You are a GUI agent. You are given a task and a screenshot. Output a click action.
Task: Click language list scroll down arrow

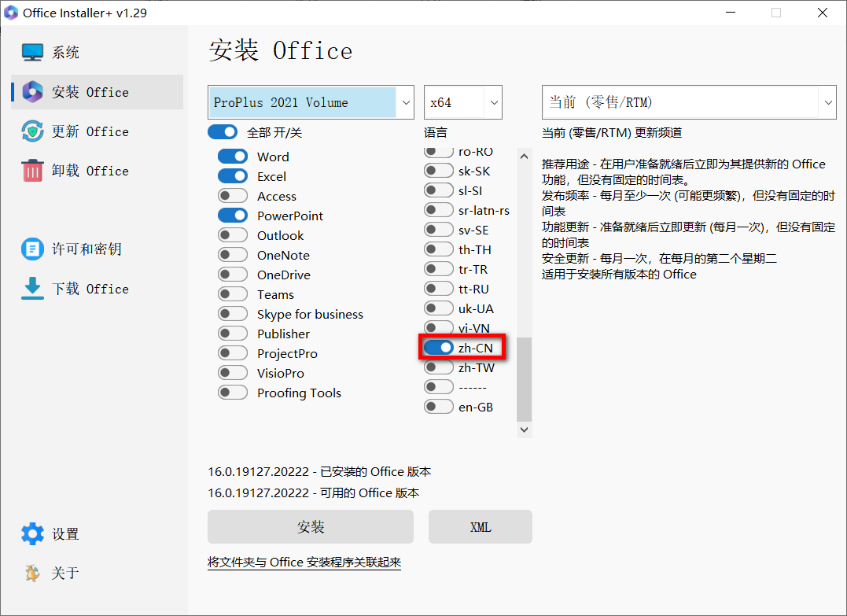(524, 430)
